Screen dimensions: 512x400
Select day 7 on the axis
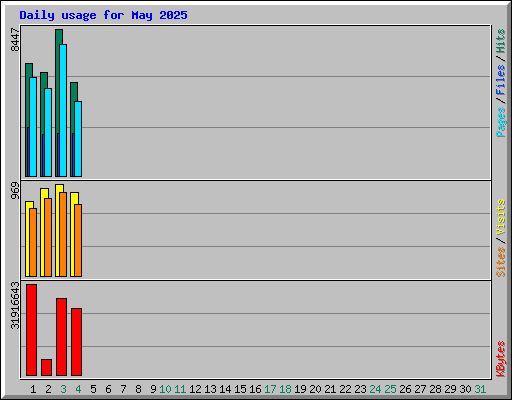[x=123, y=389]
